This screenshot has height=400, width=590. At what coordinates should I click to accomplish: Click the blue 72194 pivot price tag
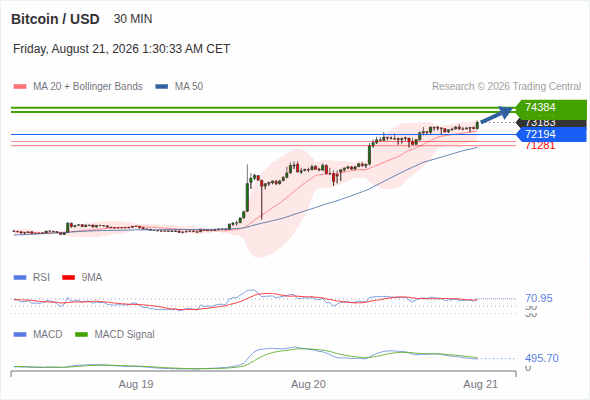(x=551, y=134)
